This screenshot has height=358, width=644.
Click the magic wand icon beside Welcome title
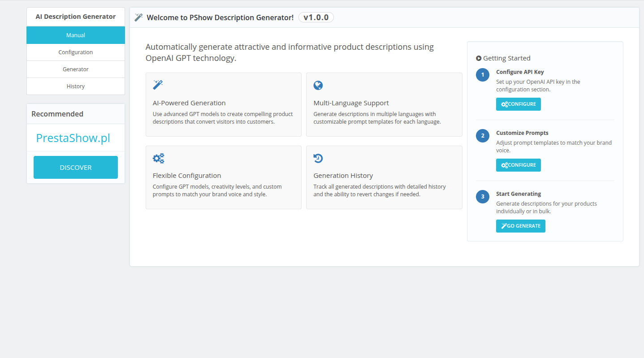coord(138,17)
